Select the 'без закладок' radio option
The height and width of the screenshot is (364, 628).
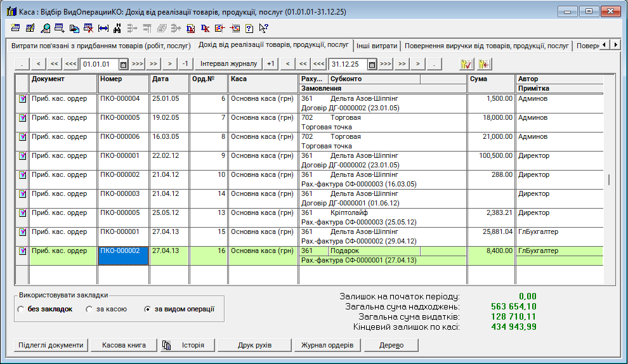click(x=21, y=309)
